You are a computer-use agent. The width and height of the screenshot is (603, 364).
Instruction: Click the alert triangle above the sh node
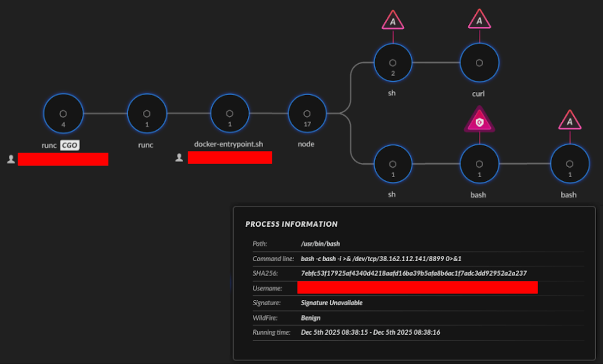[392, 21]
